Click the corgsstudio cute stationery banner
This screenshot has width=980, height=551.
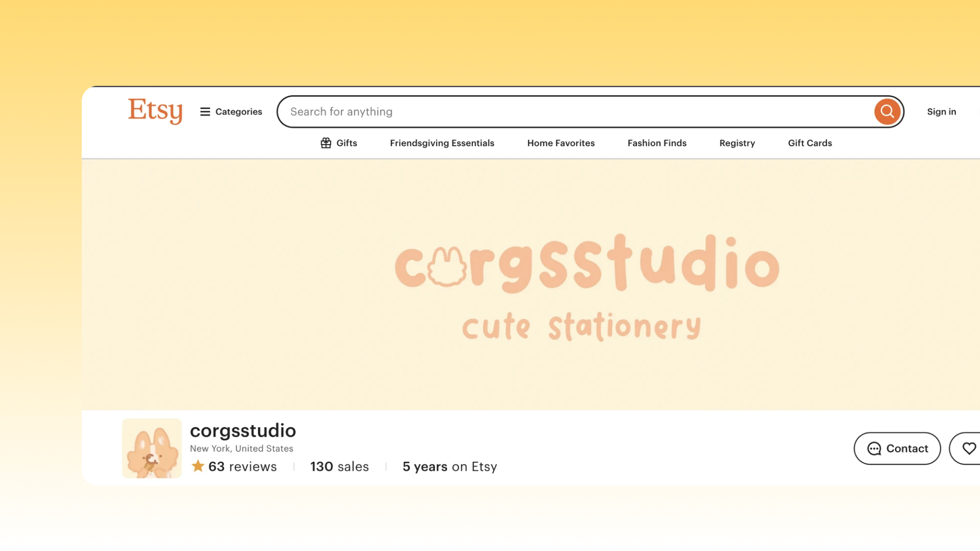click(586, 285)
